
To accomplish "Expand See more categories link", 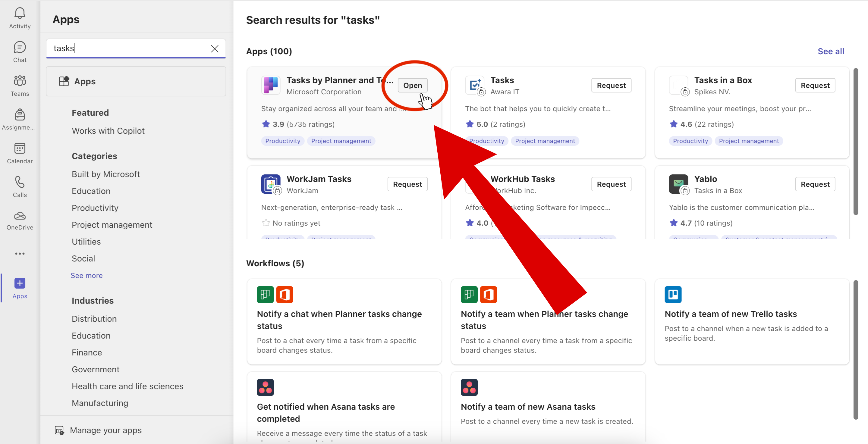I will 87,275.
